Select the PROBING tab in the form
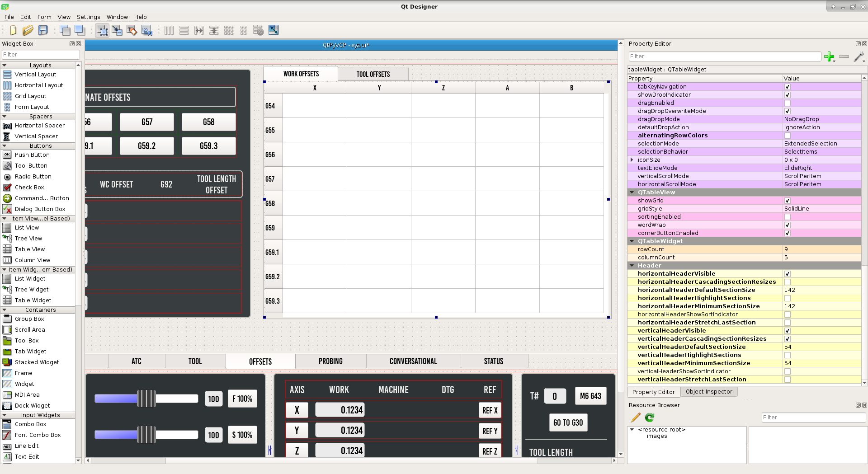The width and height of the screenshot is (868, 474). click(330, 361)
